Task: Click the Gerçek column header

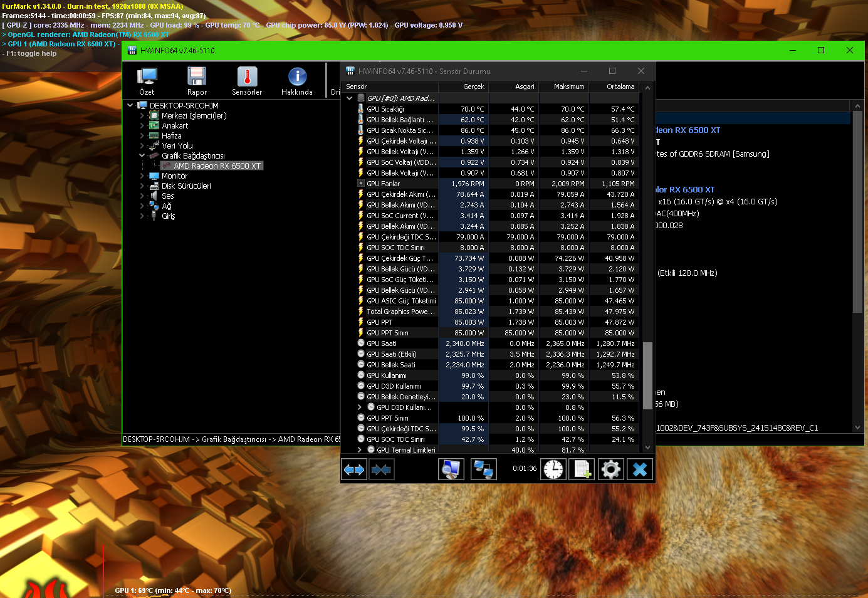Action: (x=464, y=87)
